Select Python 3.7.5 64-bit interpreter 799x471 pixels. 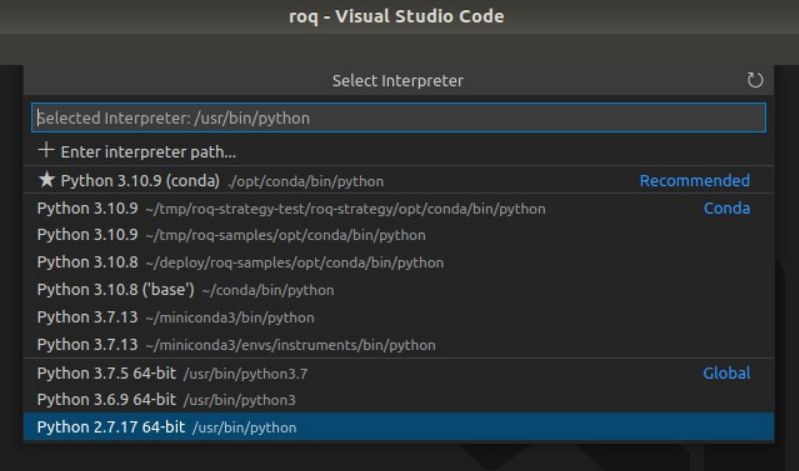tap(398, 373)
